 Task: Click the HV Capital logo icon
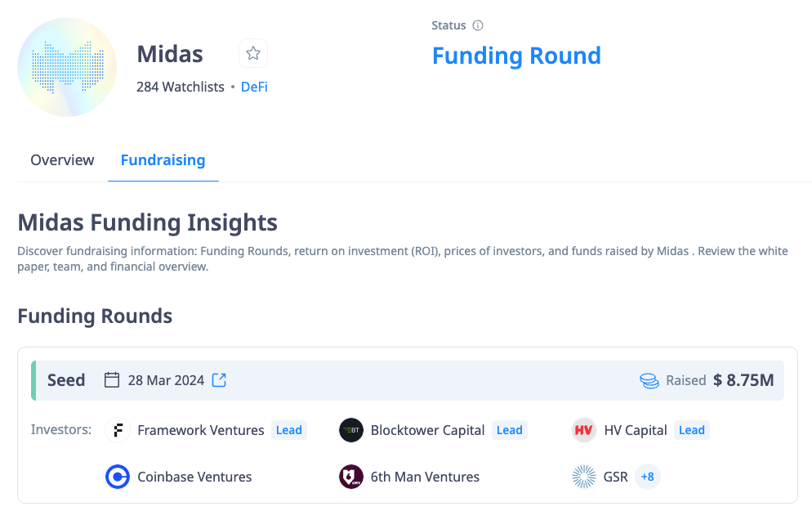[x=584, y=430]
